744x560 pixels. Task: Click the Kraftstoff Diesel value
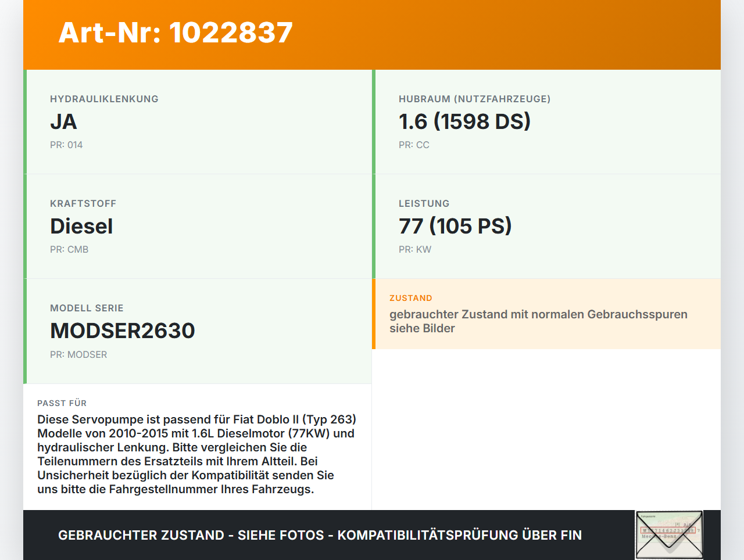tap(81, 226)
